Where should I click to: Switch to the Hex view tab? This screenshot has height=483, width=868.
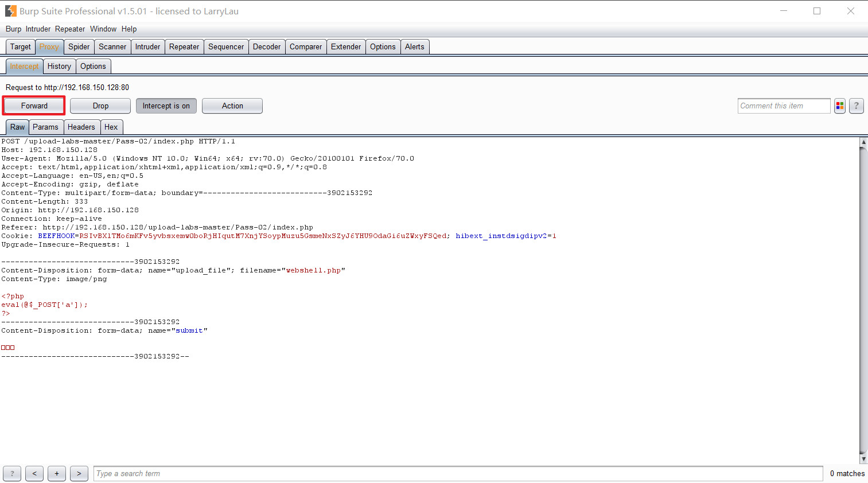[111, 127]
